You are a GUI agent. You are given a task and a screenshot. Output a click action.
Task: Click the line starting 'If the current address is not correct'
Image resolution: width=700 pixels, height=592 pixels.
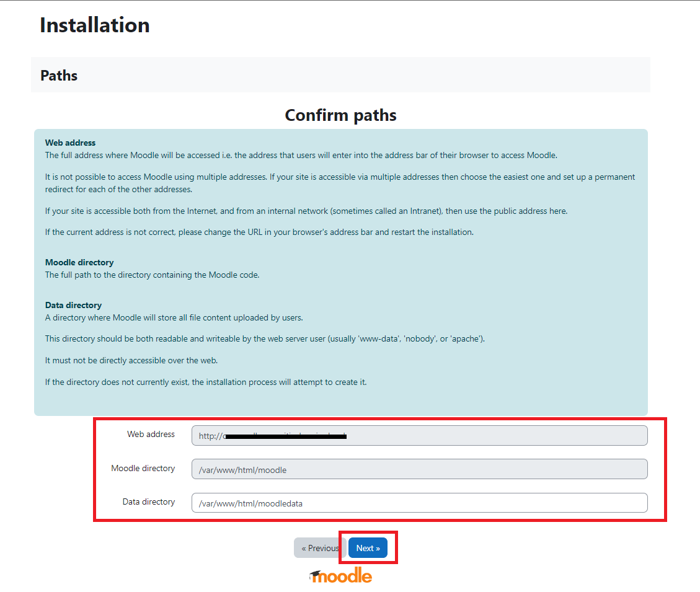[x=259, y=232]
